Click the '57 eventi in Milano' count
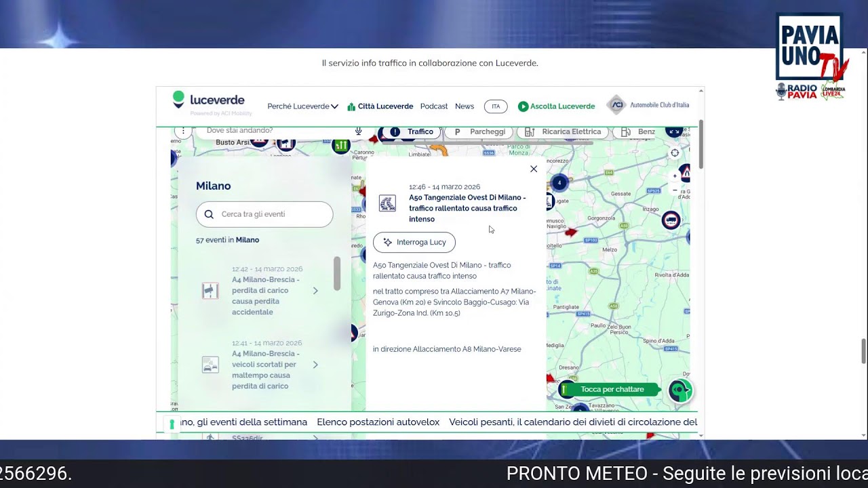 point(228,240)
